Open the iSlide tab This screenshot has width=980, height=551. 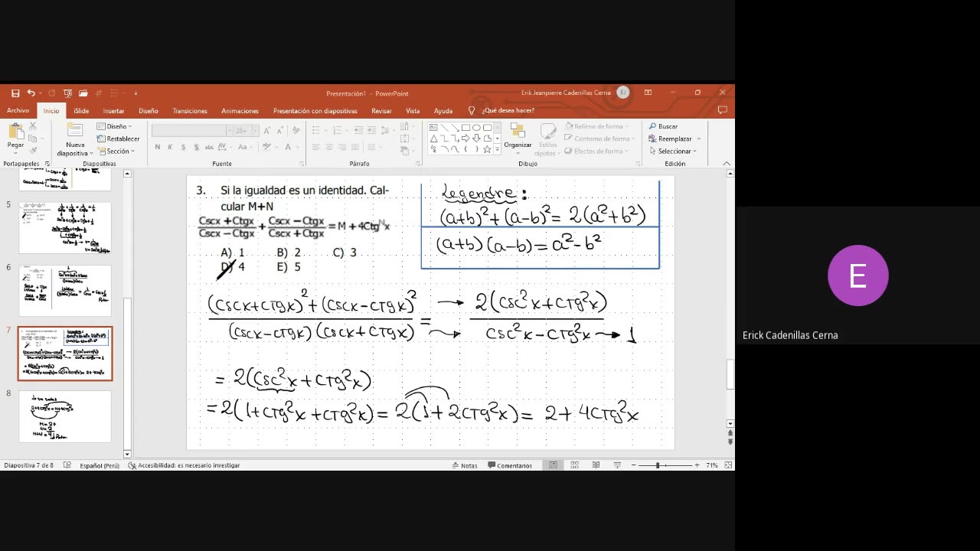point(81,110)
